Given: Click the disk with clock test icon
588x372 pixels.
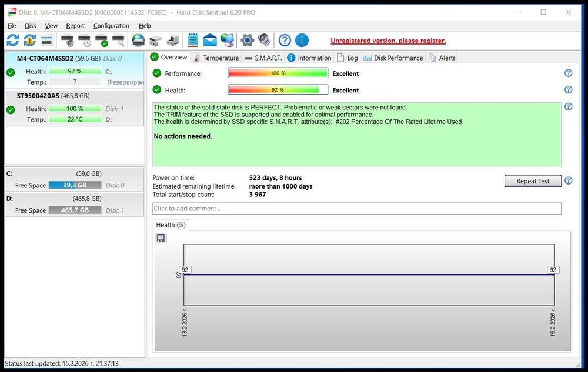Looking at the screenshot, I should point(85,41).
